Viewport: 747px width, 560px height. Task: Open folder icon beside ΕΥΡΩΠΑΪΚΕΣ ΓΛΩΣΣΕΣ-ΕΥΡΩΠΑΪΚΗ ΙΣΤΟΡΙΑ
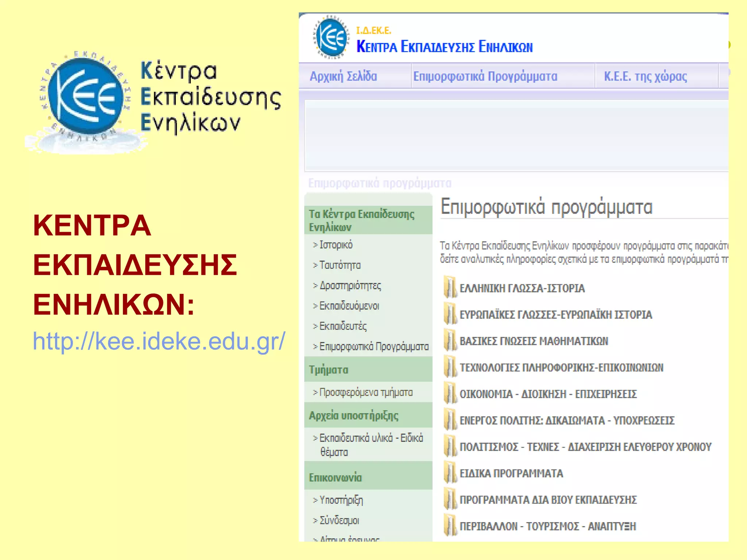coord(450,314)
